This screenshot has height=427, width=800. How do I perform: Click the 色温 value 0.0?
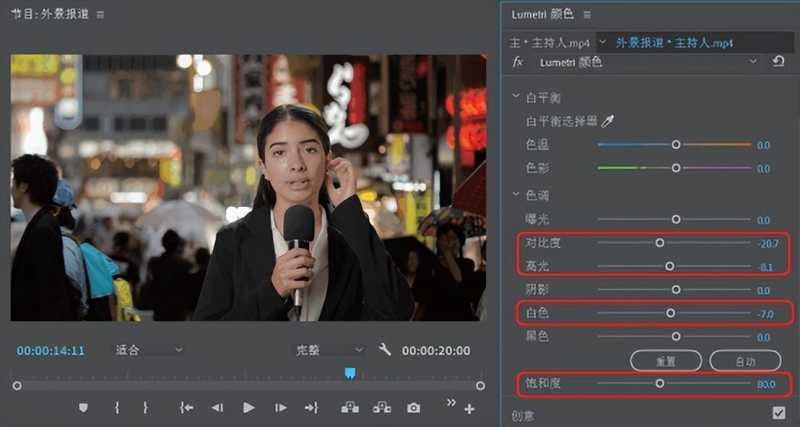pyautogui.click(x=763, y=145)
